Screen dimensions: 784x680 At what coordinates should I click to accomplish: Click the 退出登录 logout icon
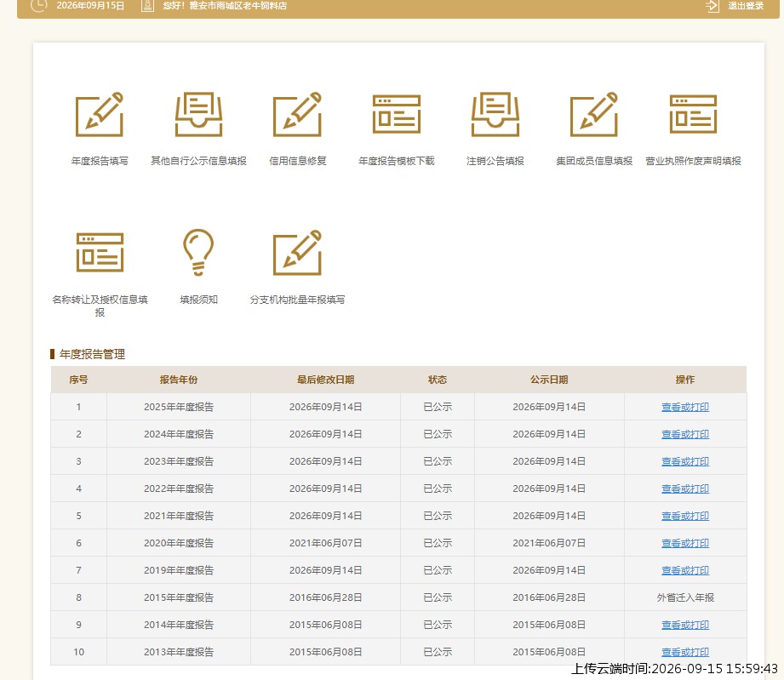pos(712,6)
